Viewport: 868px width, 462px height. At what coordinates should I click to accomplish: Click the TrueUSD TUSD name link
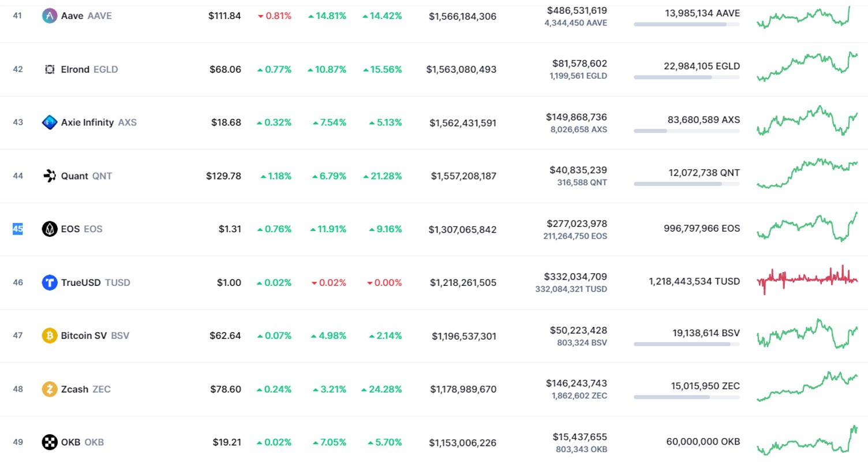[x=96, y=282]
